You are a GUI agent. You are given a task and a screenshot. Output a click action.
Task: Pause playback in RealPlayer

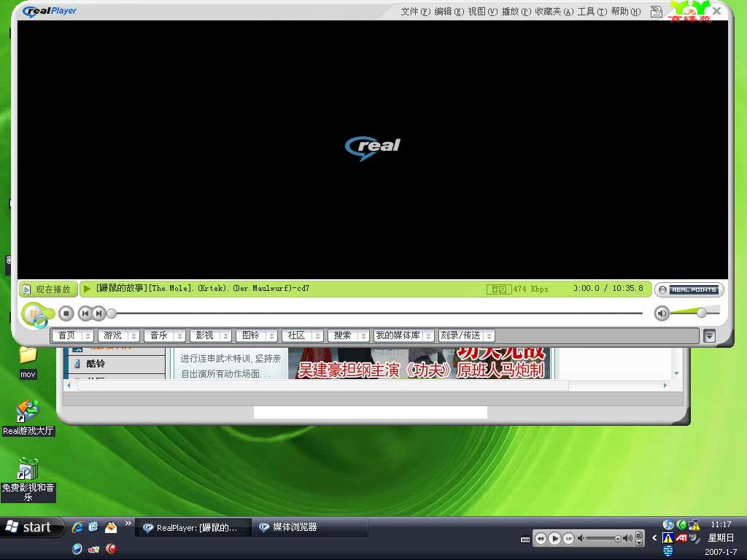[34, 314]
